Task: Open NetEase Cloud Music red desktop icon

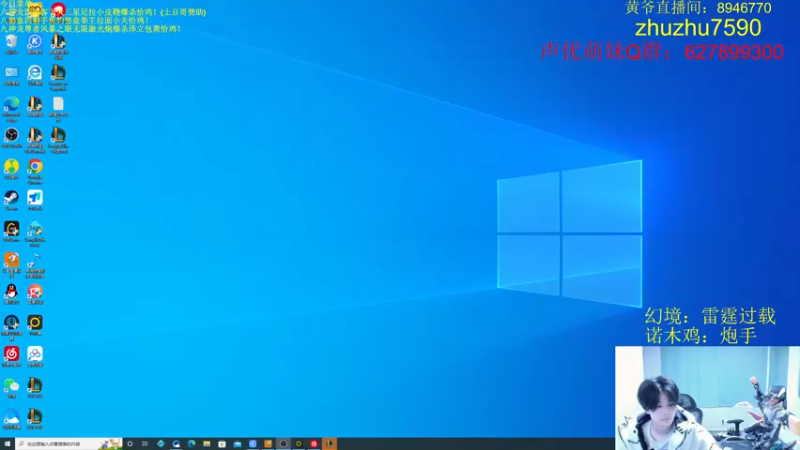Action: click(x=11, y=355)
